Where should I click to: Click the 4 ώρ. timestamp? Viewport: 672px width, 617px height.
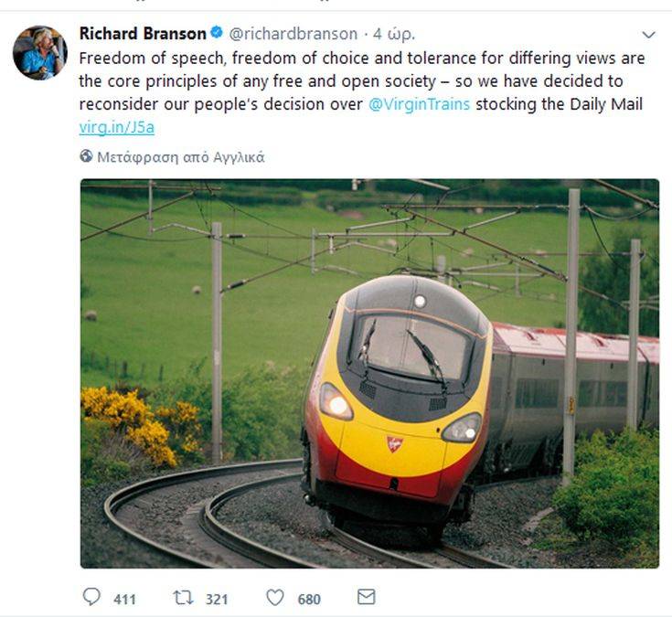coord(394,34)
